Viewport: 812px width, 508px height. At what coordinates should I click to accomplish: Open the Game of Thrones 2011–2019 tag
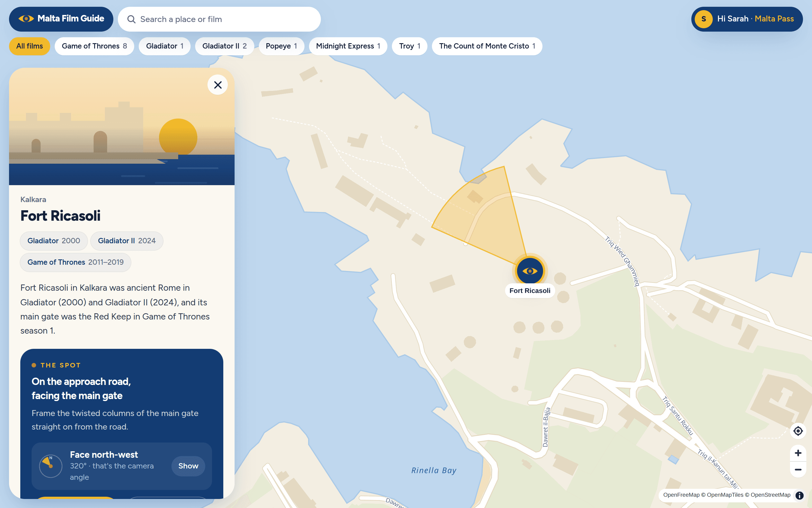(76, 262)
